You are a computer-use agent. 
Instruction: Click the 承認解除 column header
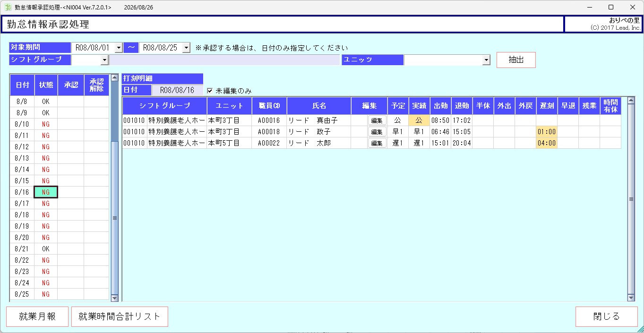tap(97, 85)
